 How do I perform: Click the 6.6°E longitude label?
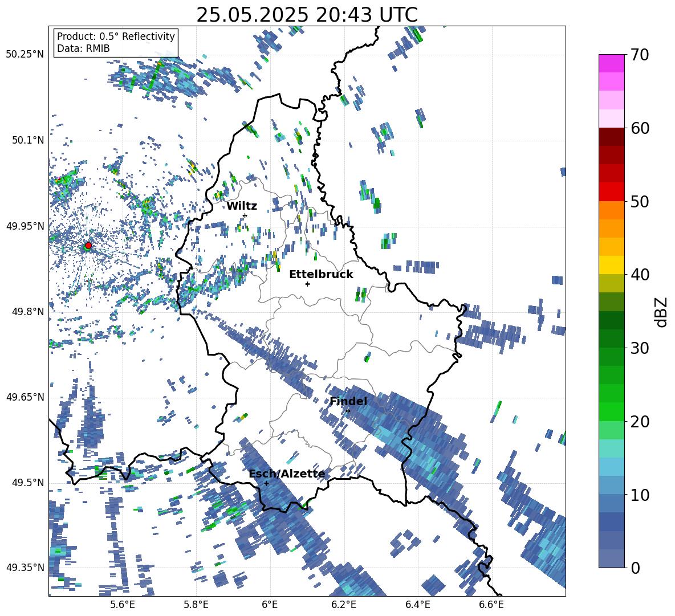[x=491, y=605]
